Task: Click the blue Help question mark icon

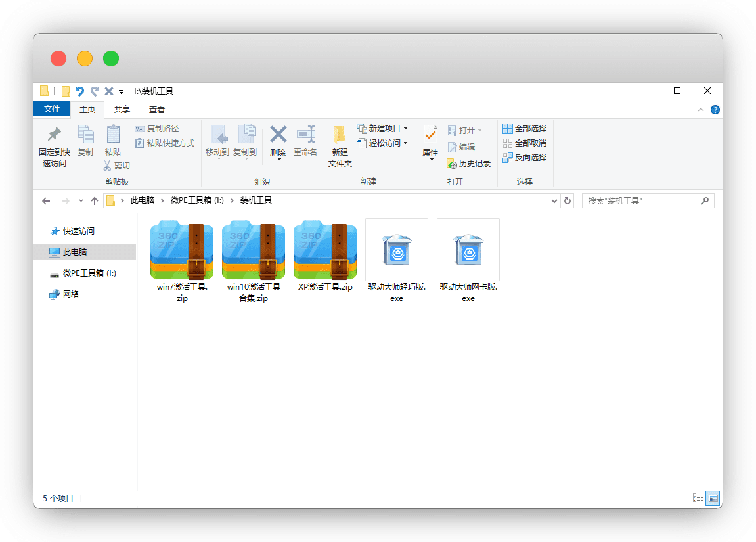Action: [x=715, y=110]
